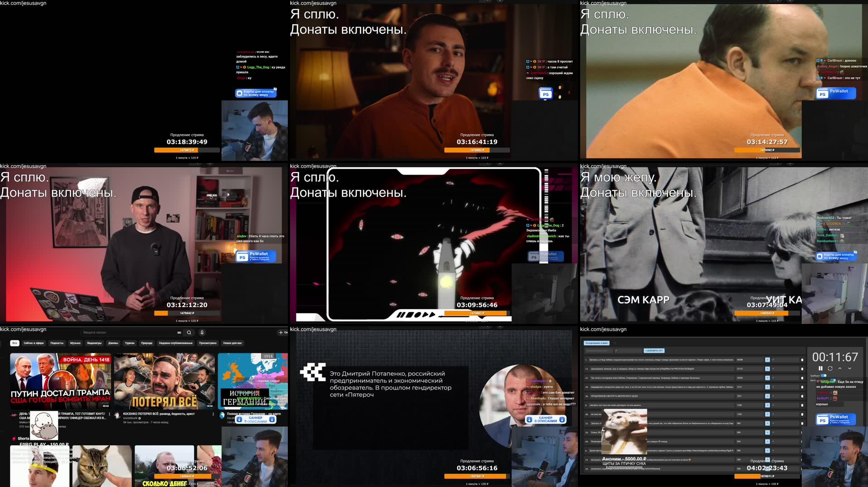Toggle the checkbox next to export button
868x487 pixels.
(615, 343)
